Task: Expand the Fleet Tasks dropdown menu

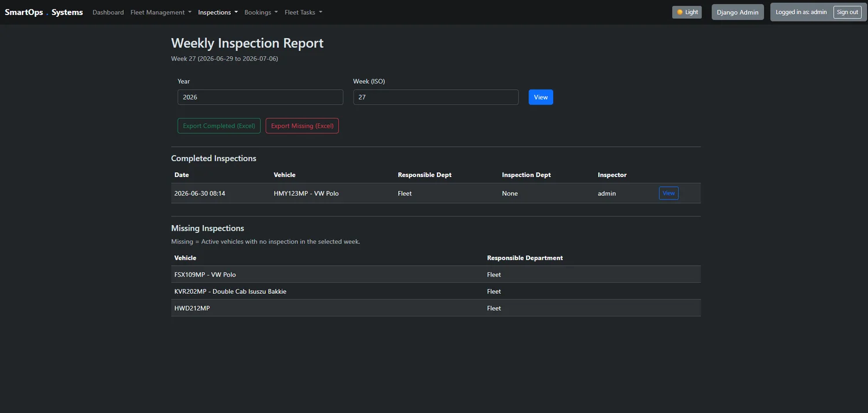Action: tap(303, 12)
